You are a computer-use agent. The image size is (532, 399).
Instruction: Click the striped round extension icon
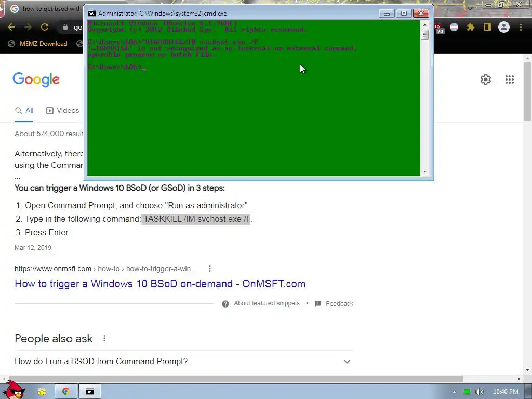[454, 27]
